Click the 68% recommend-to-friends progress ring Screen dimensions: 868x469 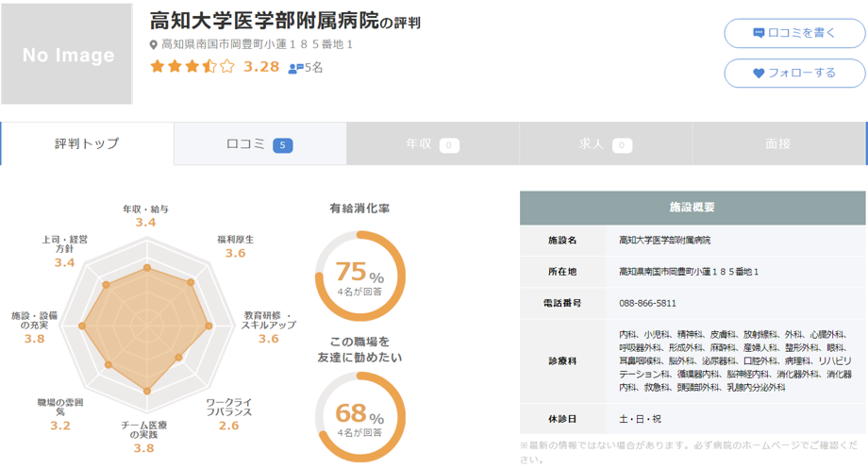(360, 417)
